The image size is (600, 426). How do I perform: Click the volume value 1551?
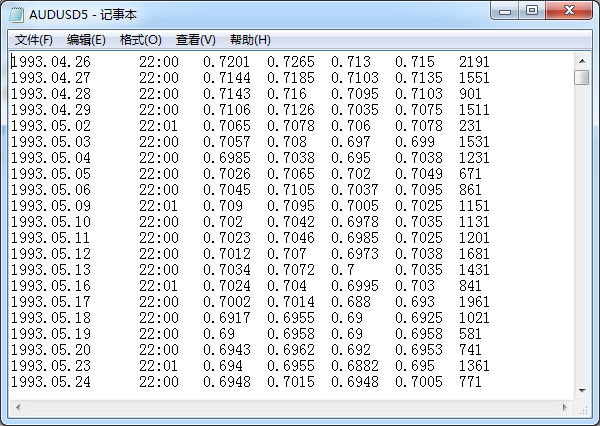(x=474, y=78)
